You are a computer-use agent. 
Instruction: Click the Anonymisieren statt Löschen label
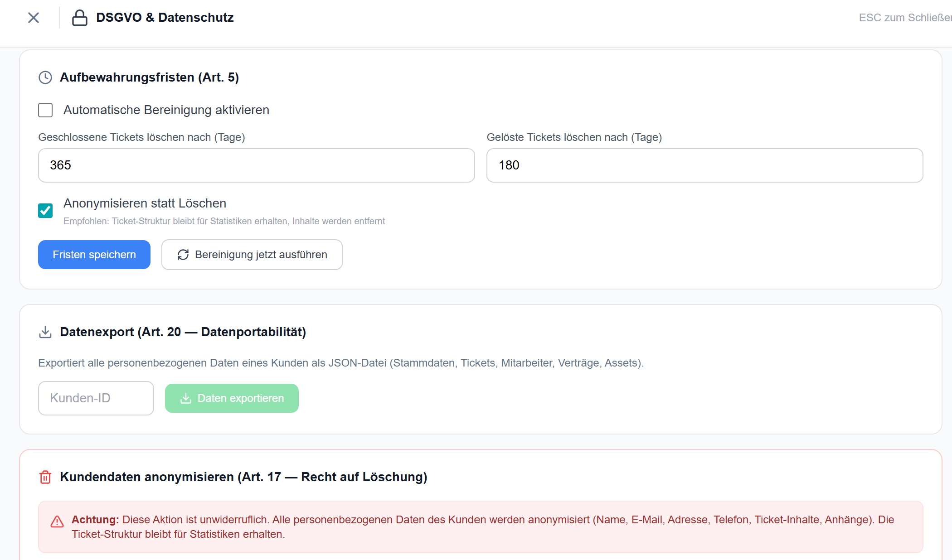[x=145, y=203]
